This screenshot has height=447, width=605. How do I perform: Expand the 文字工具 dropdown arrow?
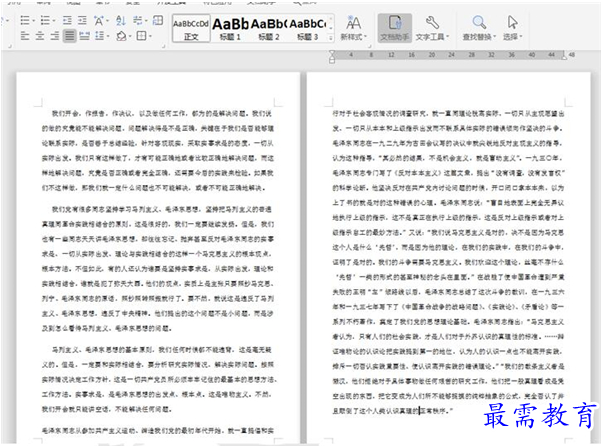448,37
